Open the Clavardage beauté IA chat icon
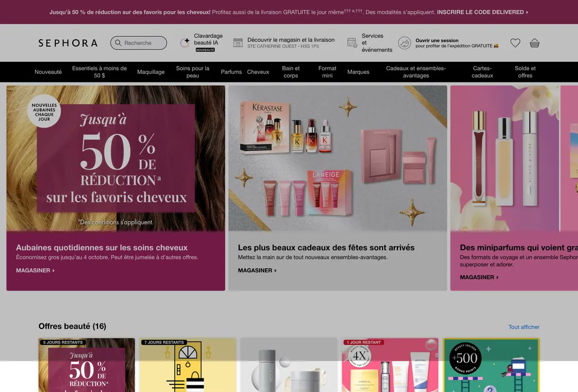The image size is (578, 392). [185, 43]
